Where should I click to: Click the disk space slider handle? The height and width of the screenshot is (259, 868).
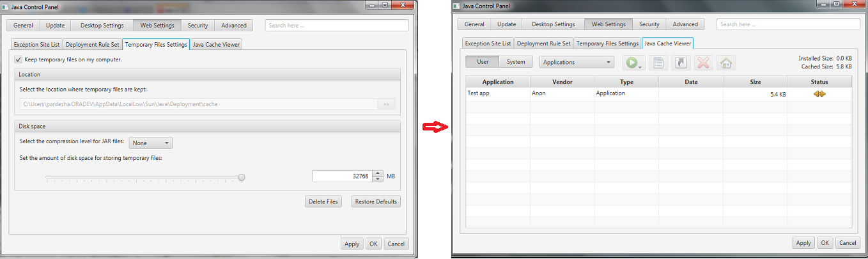pos(242,177)
